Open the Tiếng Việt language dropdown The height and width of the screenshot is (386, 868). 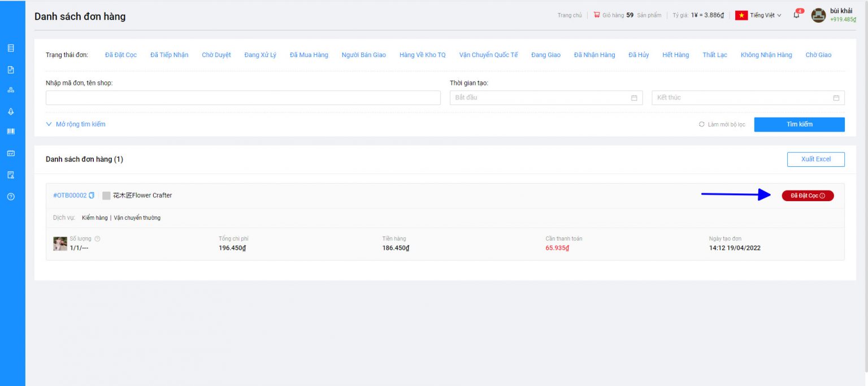tap(758, 15)
